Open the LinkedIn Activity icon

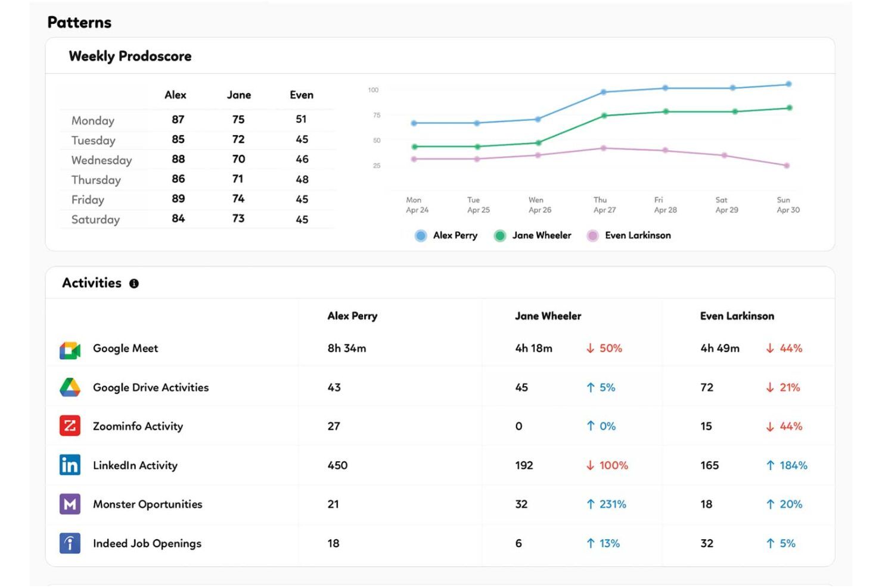click(69, 465)
